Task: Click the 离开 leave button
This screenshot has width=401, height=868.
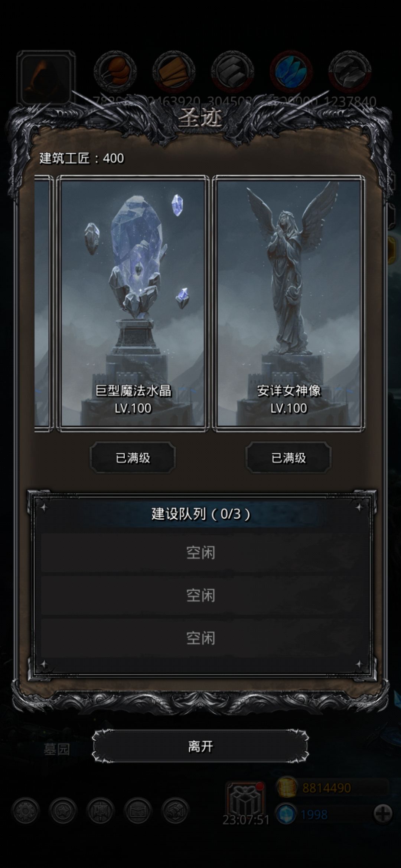Action: click(x=200, y=746)
